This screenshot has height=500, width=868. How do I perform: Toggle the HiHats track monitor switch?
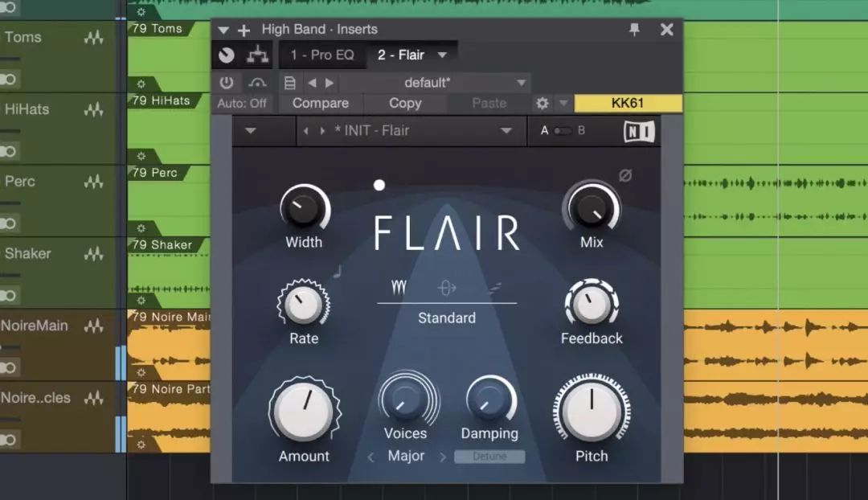pos(7,151)
